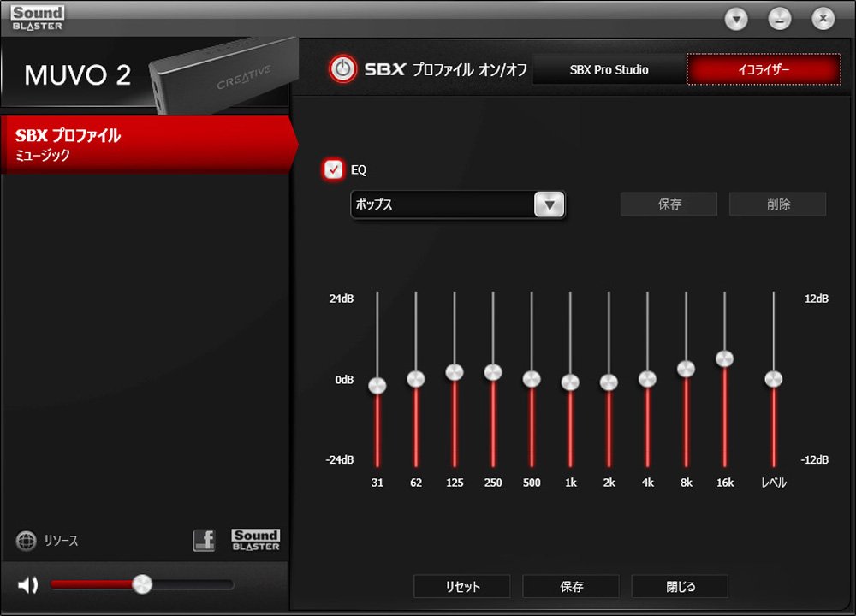Click the レベル slider knob
This screenshot has width=856, height=616.
pos(774,378)
